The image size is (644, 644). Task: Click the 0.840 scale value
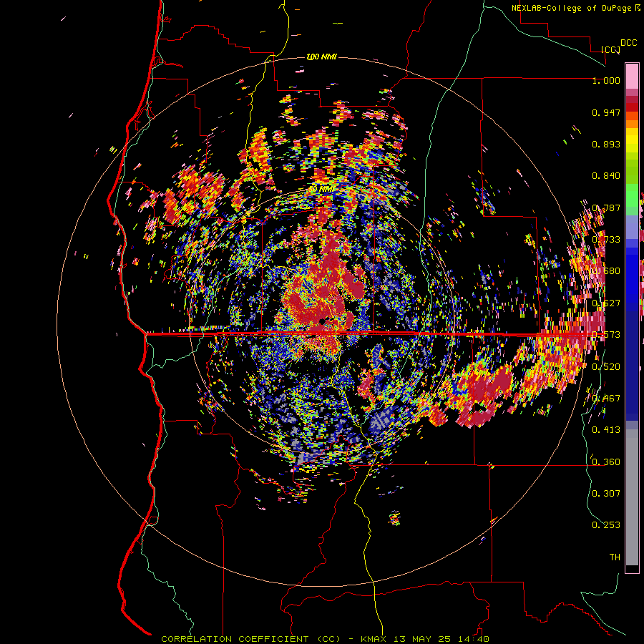pyautogui.click(x=606, y=176)
